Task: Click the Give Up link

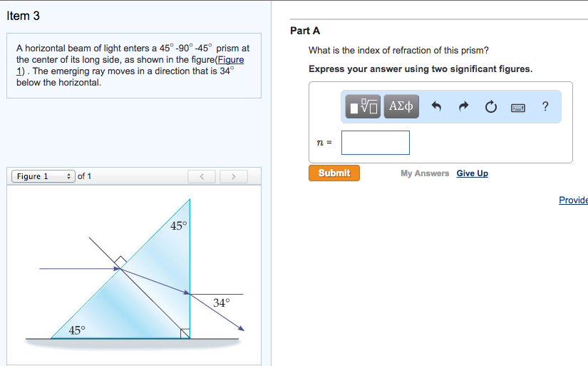Action: coord(473,173)
